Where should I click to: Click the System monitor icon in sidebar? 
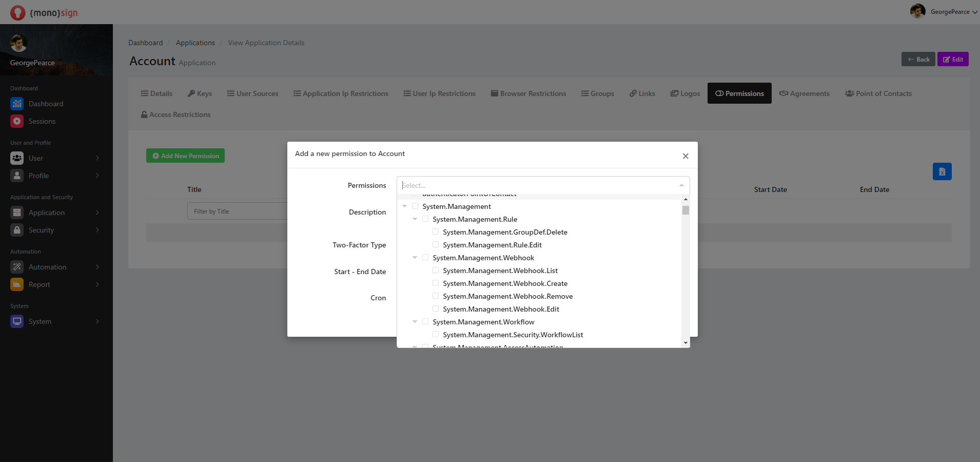tap(17, 321)
